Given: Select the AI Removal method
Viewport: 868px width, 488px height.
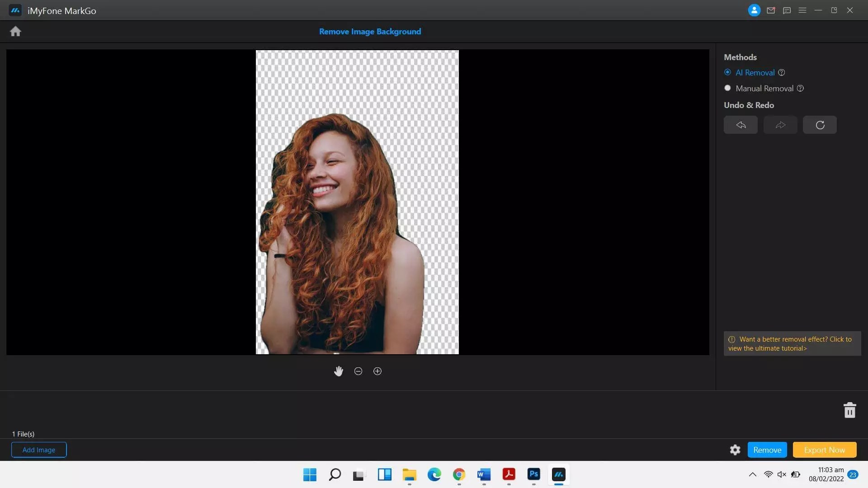Looking at the screenshot, I should coord(727,72).
